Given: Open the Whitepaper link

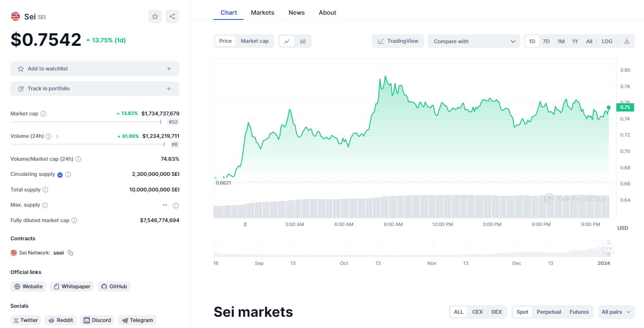Looking at the screenshot, I should click(72, 287).
